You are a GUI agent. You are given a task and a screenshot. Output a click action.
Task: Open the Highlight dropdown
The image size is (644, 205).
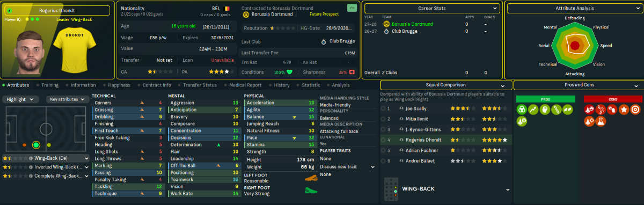pyautogui.click(x=20, y=99)
